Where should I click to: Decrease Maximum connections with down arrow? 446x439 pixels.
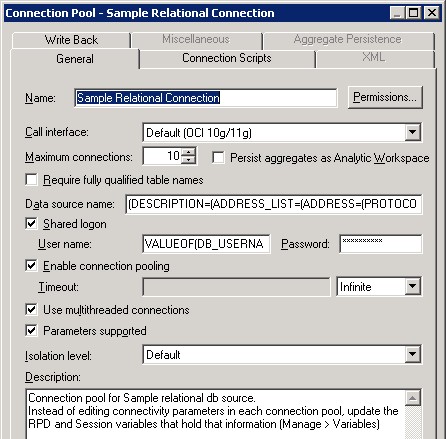click(x=189, y=160)
